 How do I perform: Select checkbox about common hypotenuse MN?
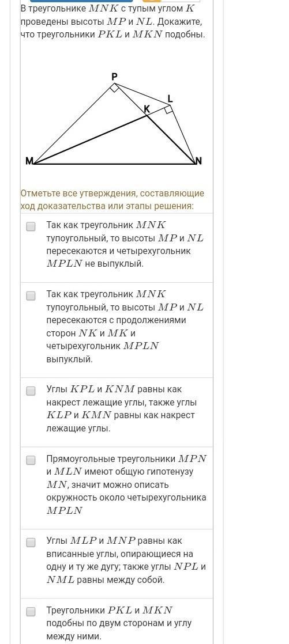coord(31,460)
